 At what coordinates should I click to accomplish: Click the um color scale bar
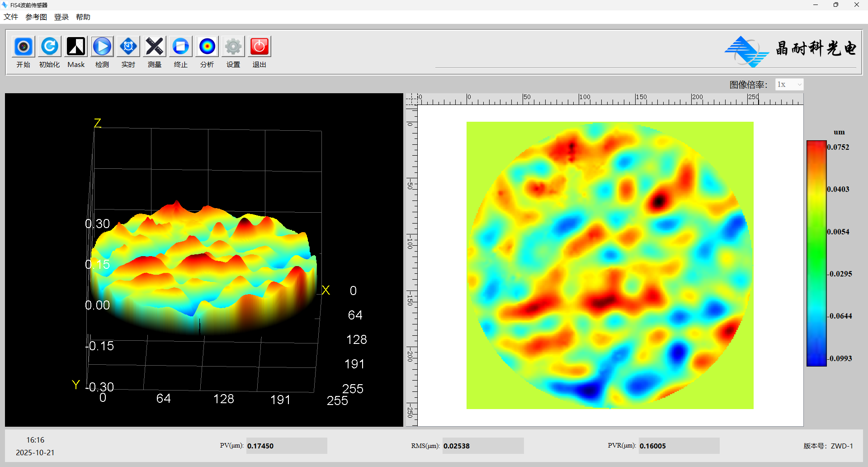(816, 253)
